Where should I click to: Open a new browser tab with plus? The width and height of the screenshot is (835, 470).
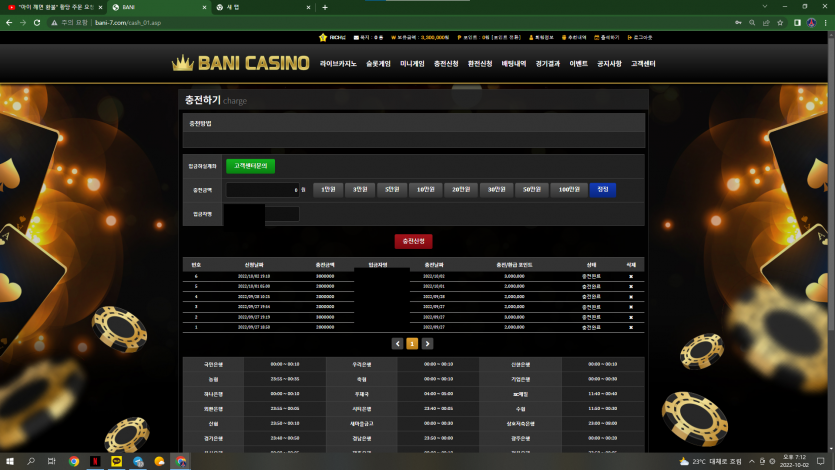click(325, 7)
